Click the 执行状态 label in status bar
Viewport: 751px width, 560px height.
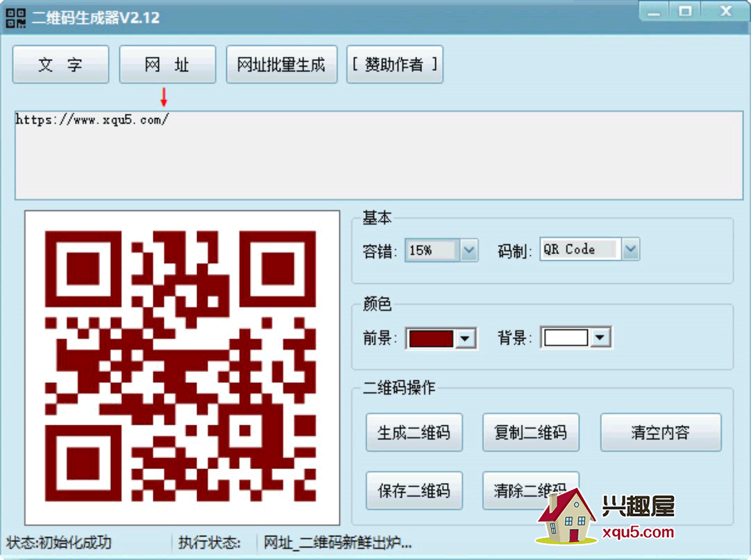pos(210,542)
